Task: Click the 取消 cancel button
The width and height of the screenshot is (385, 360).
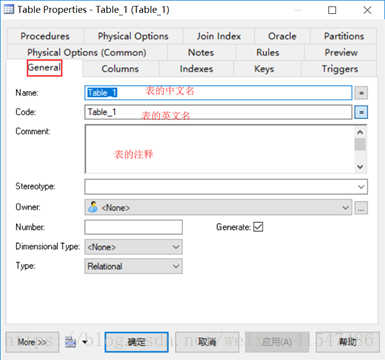Action: pos(207,342)
